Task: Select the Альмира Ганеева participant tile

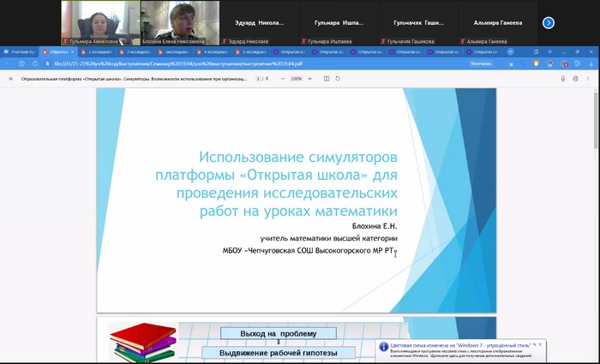Action: click(498, 23)
